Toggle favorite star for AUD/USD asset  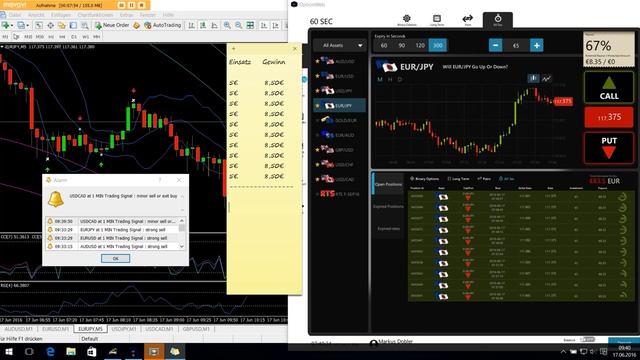coord(317,61)
